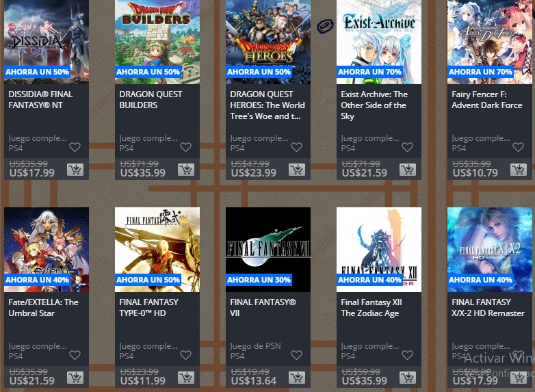The width and height of the screenshot is (535, 392).
Task: Add Fate/EXTELLA Umbral Star to cart
Action: [x=75, y=378]
